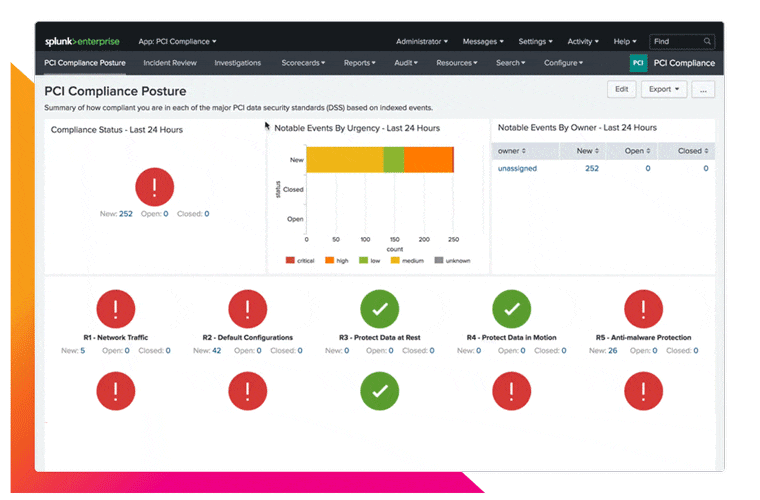Click the 252 New count in owner table
Viewport: 760px width, 500px height.
coord(592,169)
